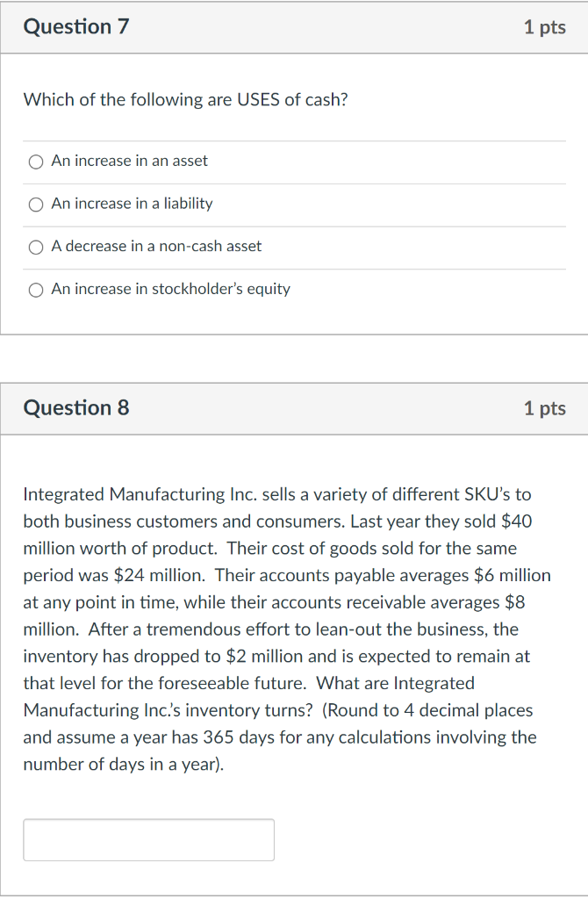Pick 'An increase in stockholder's equity' answer
588x899 pixels.
tap(36, 290)
